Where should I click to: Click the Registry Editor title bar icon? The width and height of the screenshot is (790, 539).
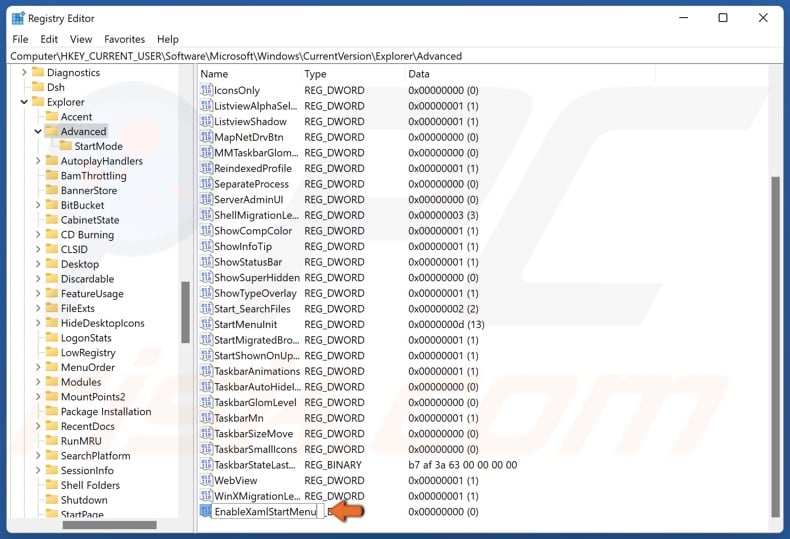(x=18, y=18)
